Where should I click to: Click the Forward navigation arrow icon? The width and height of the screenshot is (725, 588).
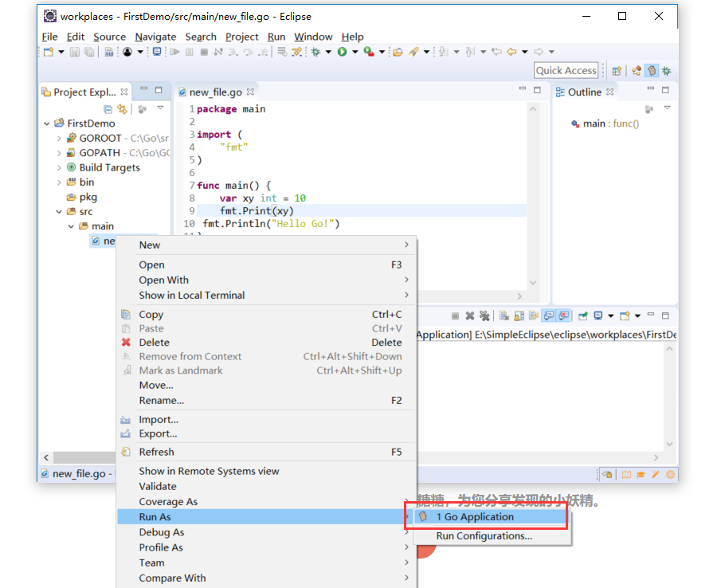[x=539, y=52]
